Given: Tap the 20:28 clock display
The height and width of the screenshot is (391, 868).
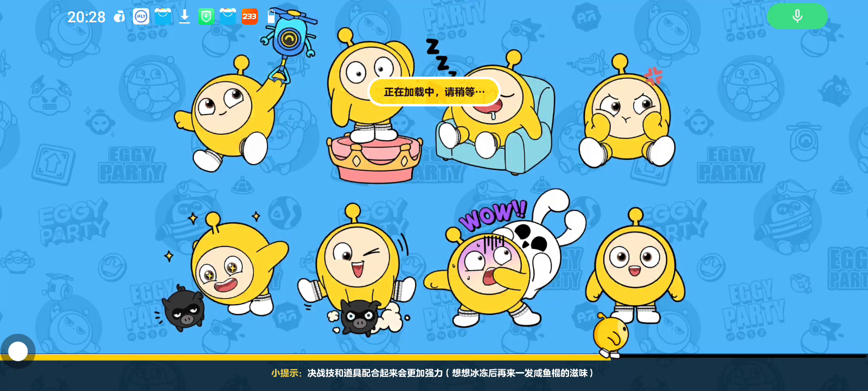Looking at the screenshot, I should pos(86,17).
